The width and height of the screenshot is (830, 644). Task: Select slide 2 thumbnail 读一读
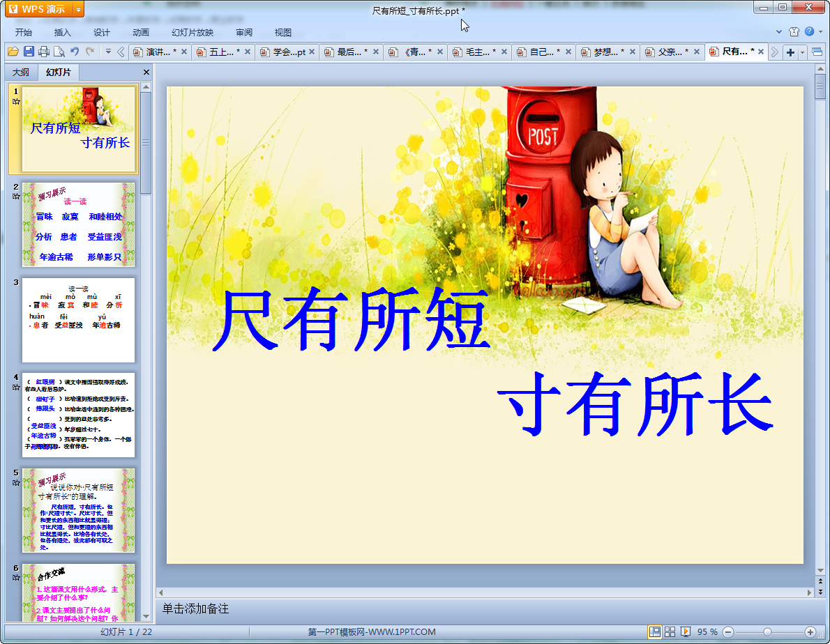[78, 224]
